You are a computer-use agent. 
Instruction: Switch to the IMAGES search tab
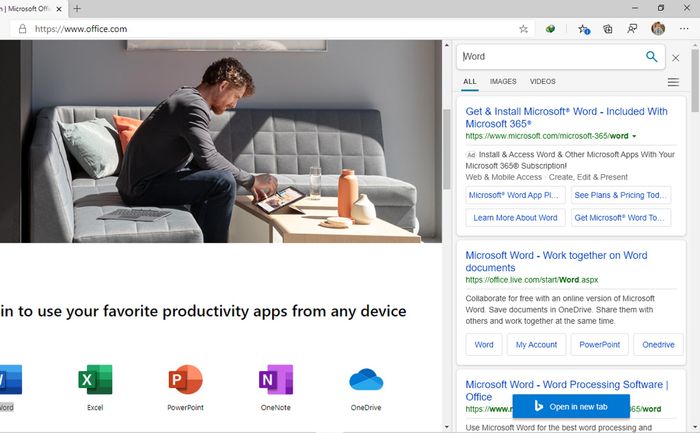(503, 82)
